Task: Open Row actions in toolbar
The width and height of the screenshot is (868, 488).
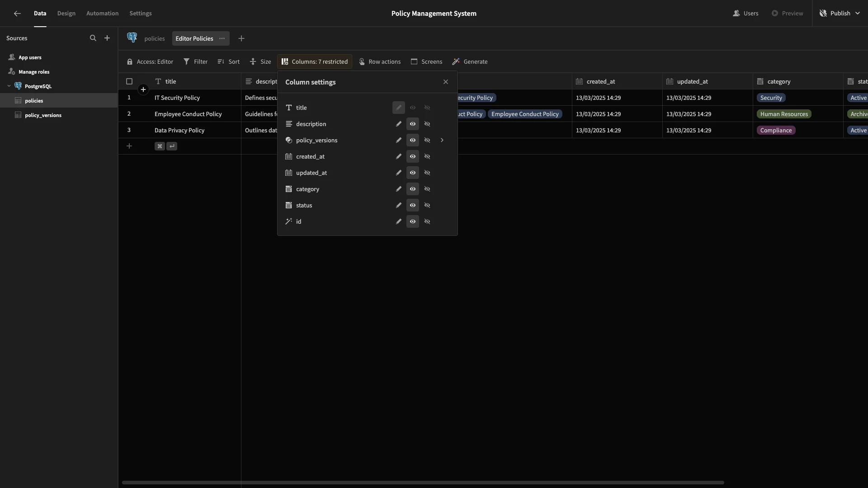Action: [380, 61]
